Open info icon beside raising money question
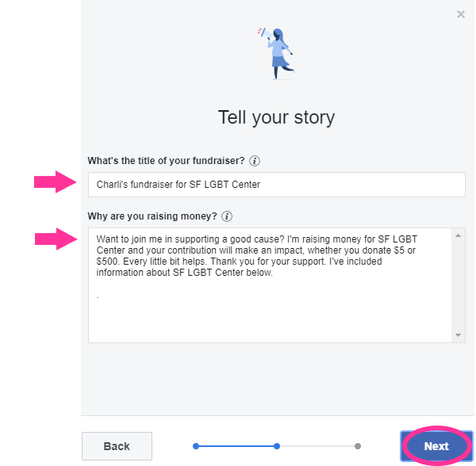The width and height of the screenshot is (476, 466). [x=227, y=216]
